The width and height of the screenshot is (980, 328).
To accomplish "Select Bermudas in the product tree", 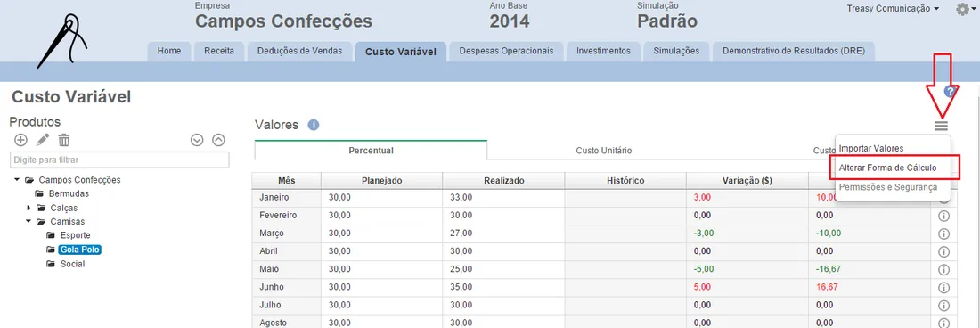I will (x=69, y=193).
